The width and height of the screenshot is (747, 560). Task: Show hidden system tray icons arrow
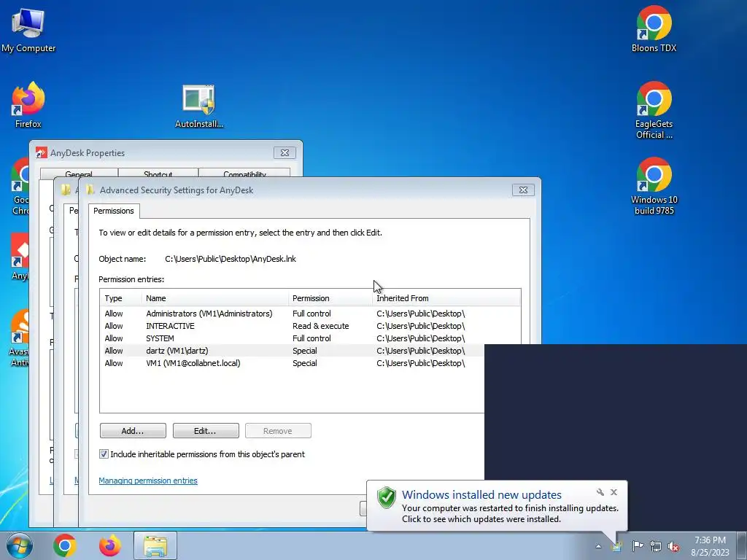[x=598, y=546]
